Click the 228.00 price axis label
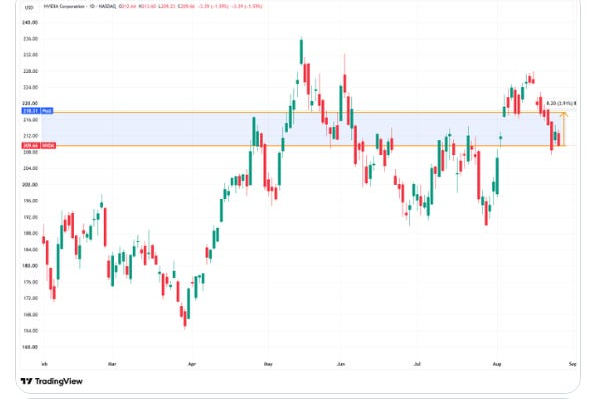The image size is (589, 399). tap(30, 71)
